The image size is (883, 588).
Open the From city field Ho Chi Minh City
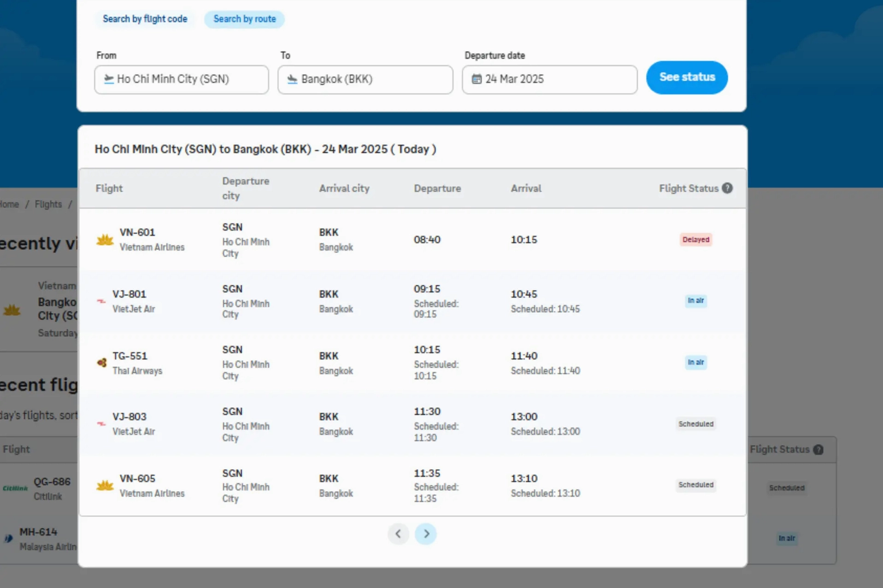coord(182,79)
